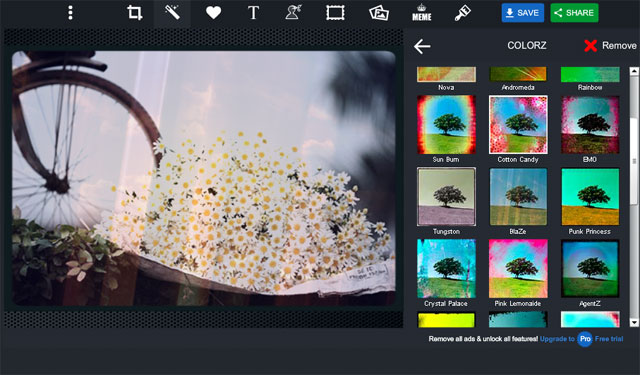Click the effects list scroll down arrow
The image size is (640, 375).
634,322
